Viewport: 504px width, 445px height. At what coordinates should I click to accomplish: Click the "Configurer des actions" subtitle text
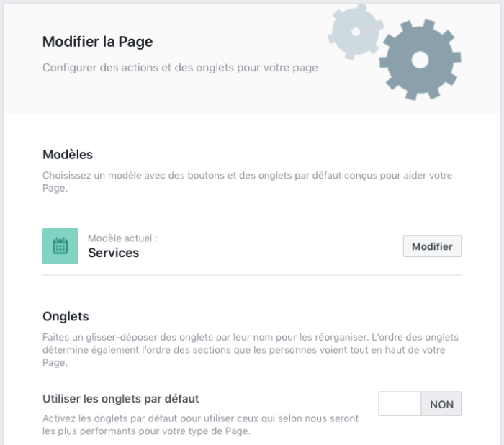(180, 68)
